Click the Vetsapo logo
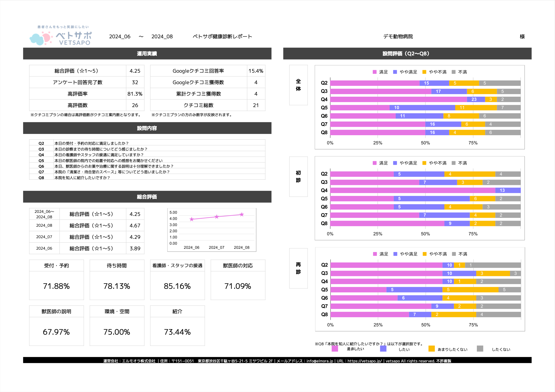Image resolution: width=555 pixels, height=392 pixels. [60, 36]
